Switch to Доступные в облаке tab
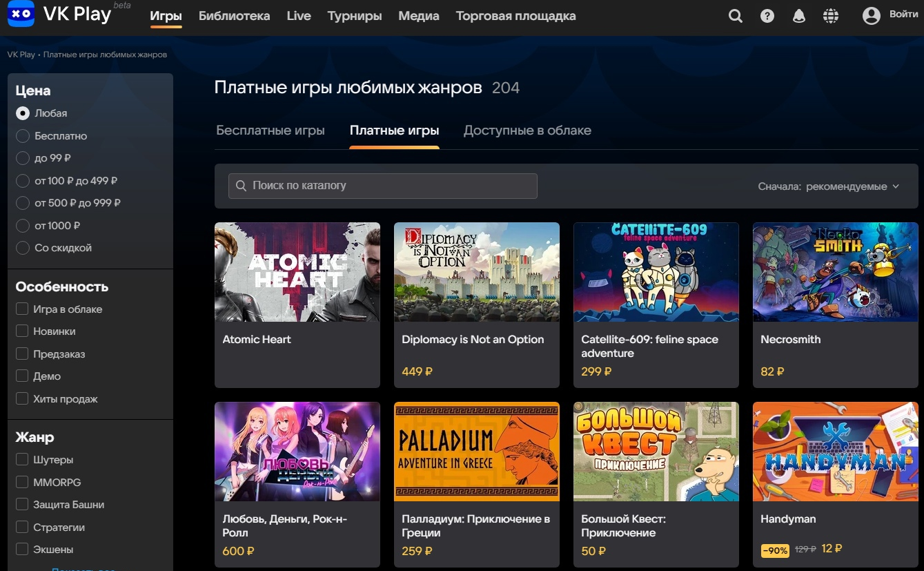Screen dimensions: 924x571 coord(527,130)
